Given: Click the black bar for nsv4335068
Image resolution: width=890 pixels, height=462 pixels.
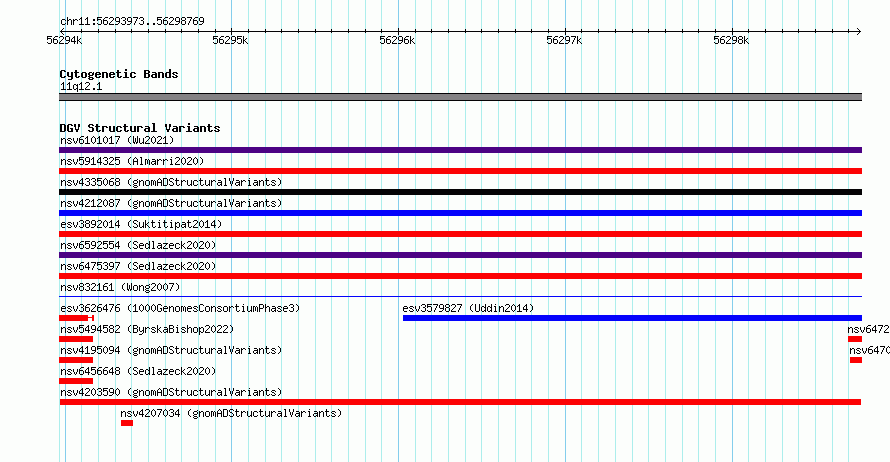Looking at the screenshot, I should click(460, 192).
